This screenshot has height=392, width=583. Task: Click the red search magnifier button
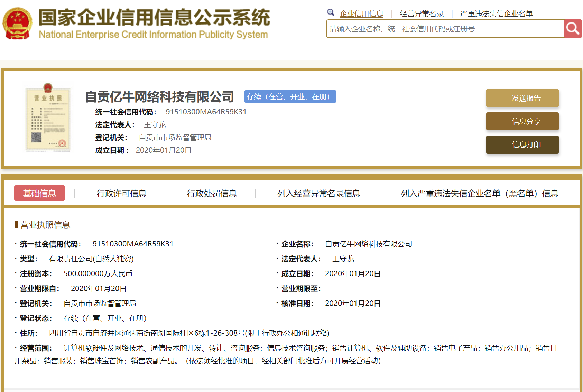click(x=573, y=29)
